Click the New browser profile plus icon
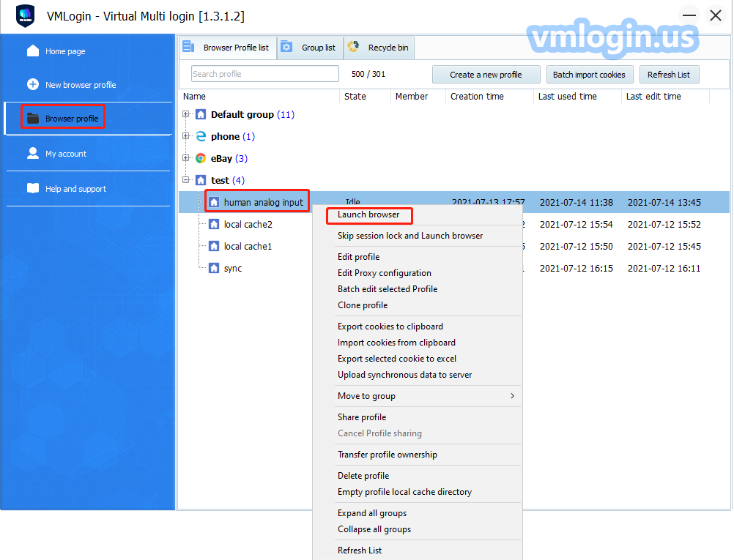The width and height of the screenshot is (734, 560). [x=33, y=85]
